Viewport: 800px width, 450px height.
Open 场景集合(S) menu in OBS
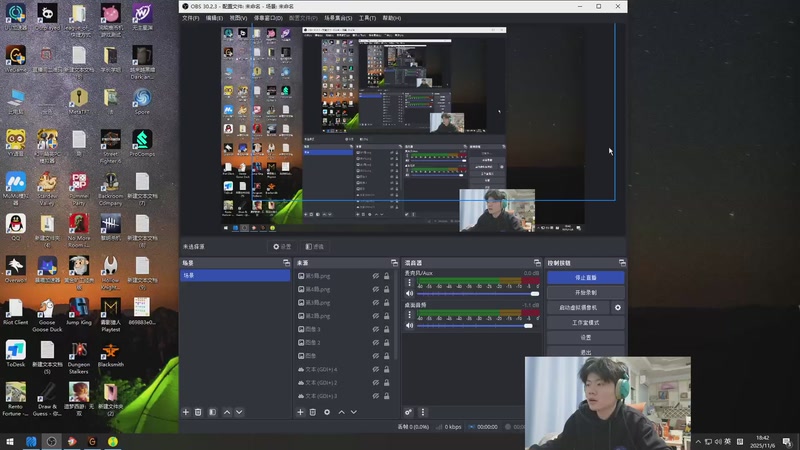[338, 18]
